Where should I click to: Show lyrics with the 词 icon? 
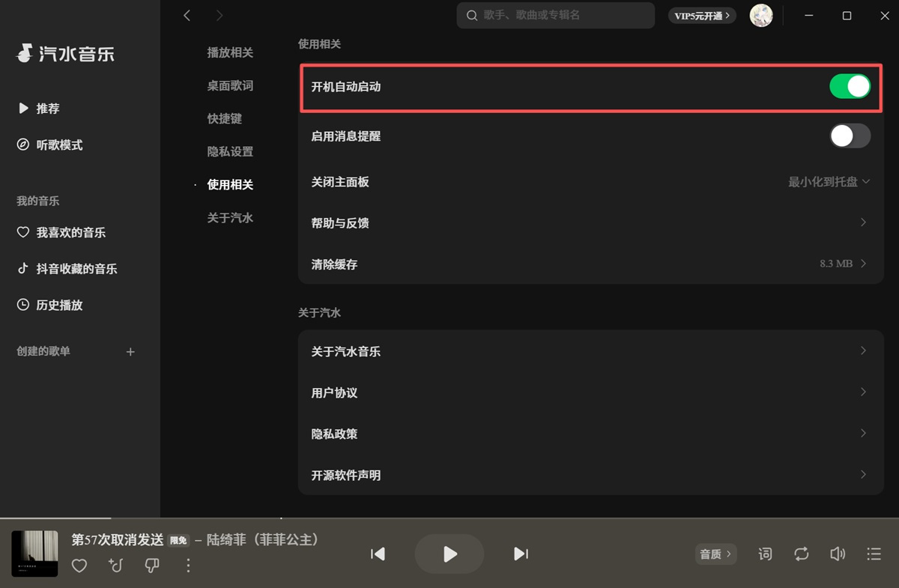[765, 554]
